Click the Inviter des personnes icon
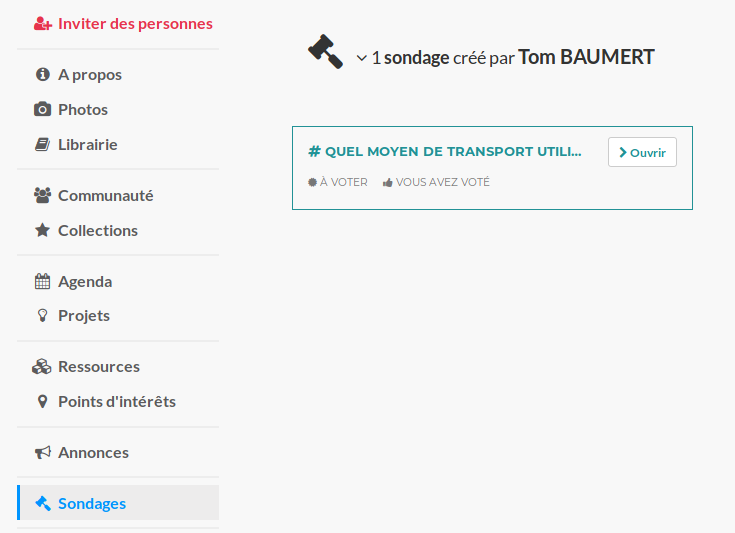Viewport: 735px width, 533px height. [x=42, y=23]
